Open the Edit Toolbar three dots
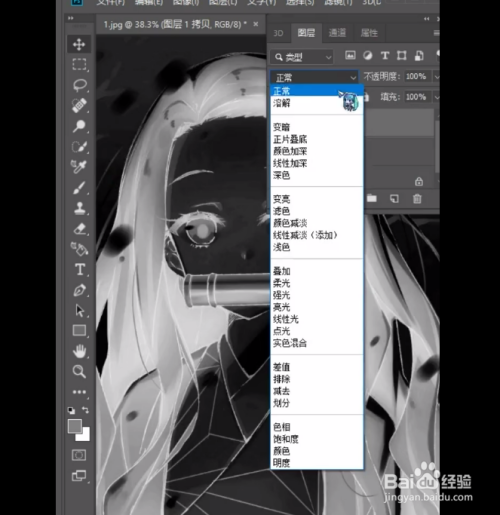Image resolution: width=500 pixels, height=515 pixels. 79,392
